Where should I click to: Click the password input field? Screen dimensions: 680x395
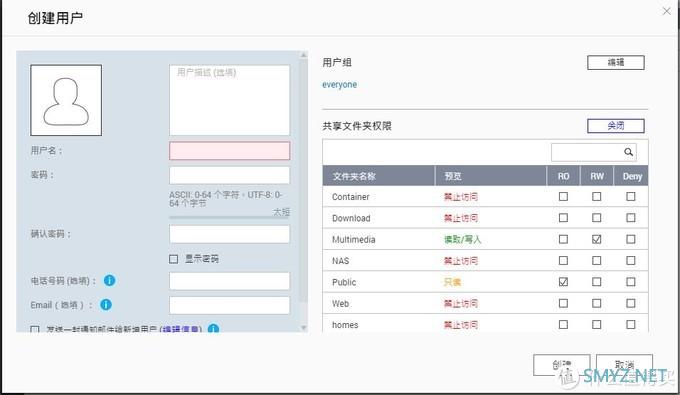pyautogui.click(x=229, y=175)
